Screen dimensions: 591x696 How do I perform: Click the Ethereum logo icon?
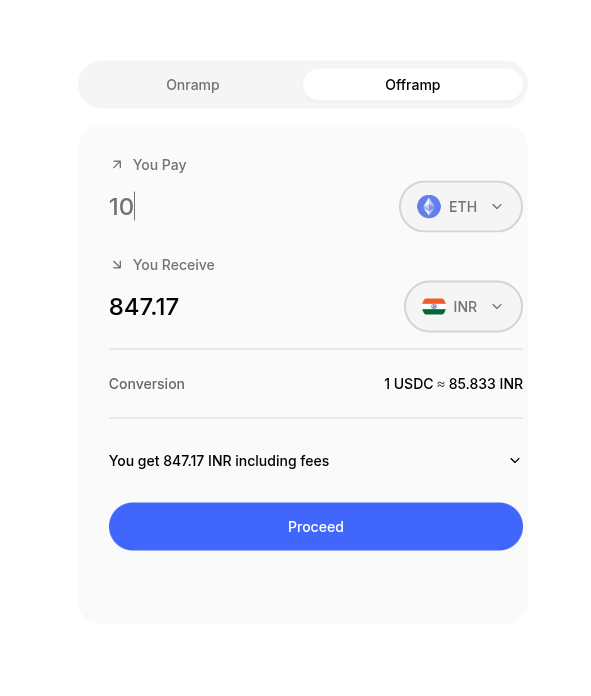(429, 206)
